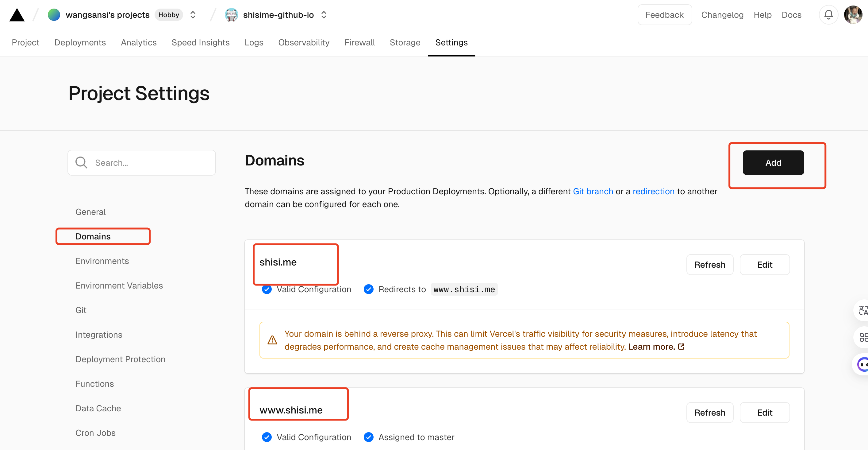This screenshot has height=450, width=868.
Task: Edit the www.shisi.me domain
Action: pyautogui.click(x=765, y=412)
